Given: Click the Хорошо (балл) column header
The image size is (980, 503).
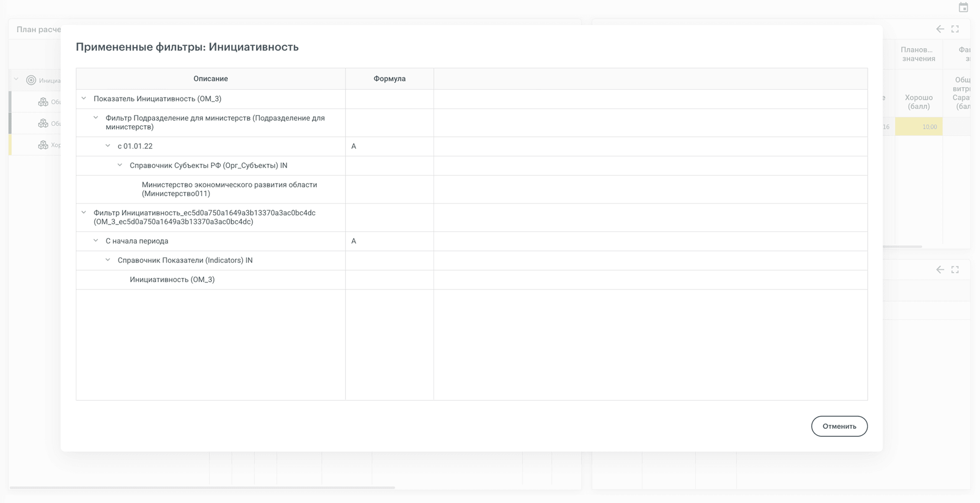Looking at the screenshot, I should (x=918, y=102).
